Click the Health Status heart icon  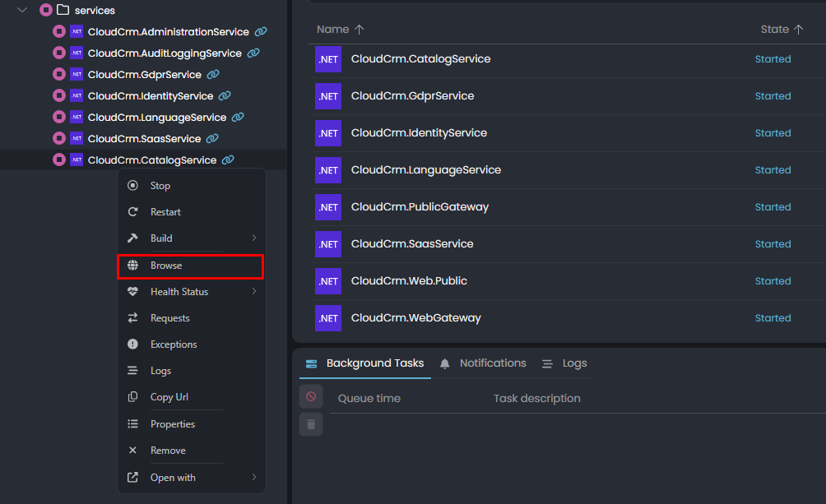[x=133, y=291]
